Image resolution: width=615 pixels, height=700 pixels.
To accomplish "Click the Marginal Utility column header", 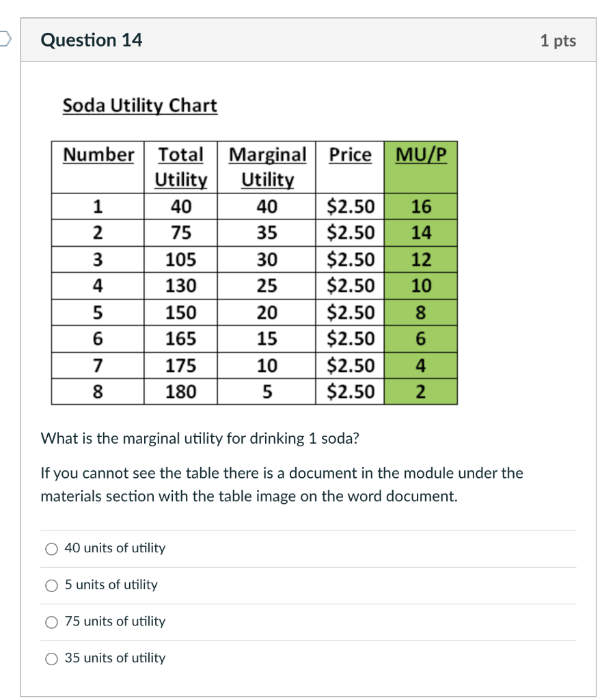I will (266, 167).
